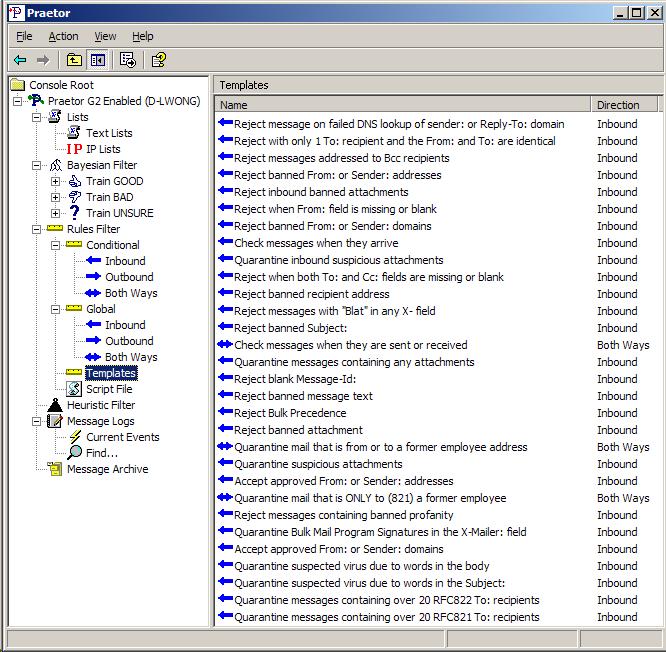This screenshot has width=666, height=652.
Task: Select Inbound under Global
Action: 125,325
